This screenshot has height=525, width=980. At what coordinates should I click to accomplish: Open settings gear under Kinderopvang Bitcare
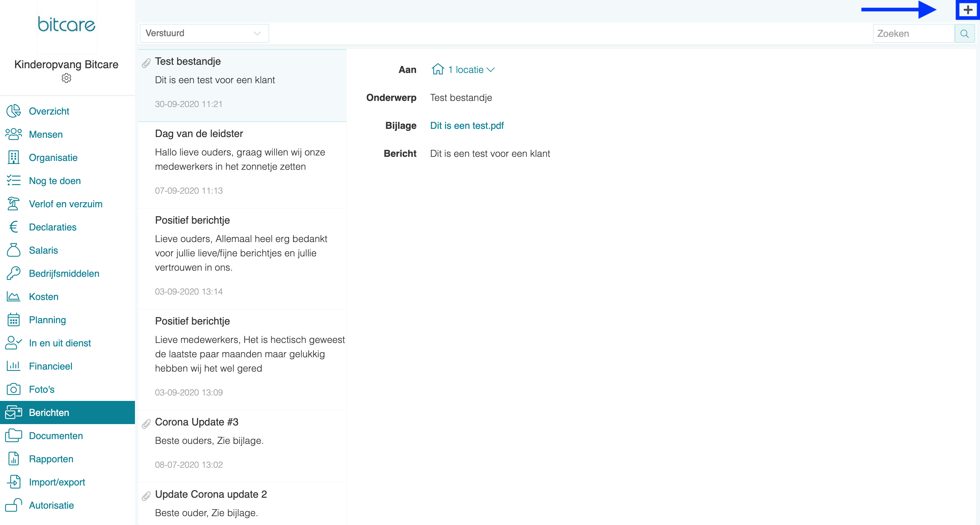[66, 78]
